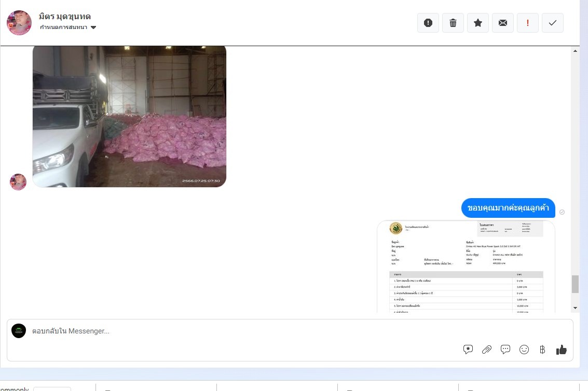Select the ขอบคุณมากค่ะคุณลูกค้า message bubble
This screenshot has width=588, height=391.
tap(508, 207)
